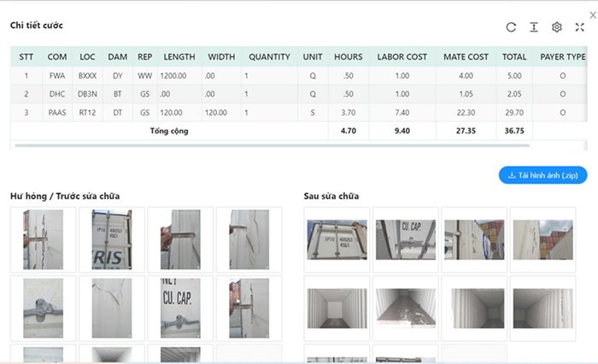Click the PAYER TYPE column header
The image size is (598, 364).
point(562,57)
